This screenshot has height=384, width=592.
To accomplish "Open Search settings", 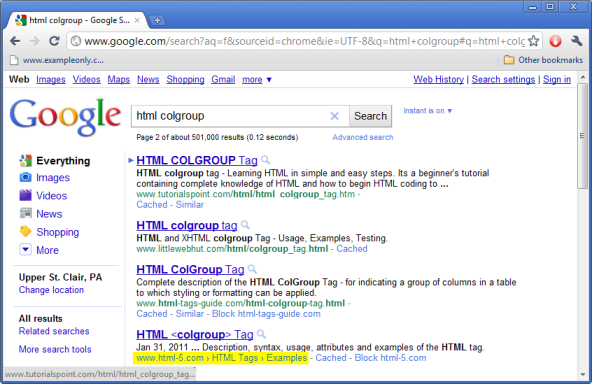I will 503,80.
